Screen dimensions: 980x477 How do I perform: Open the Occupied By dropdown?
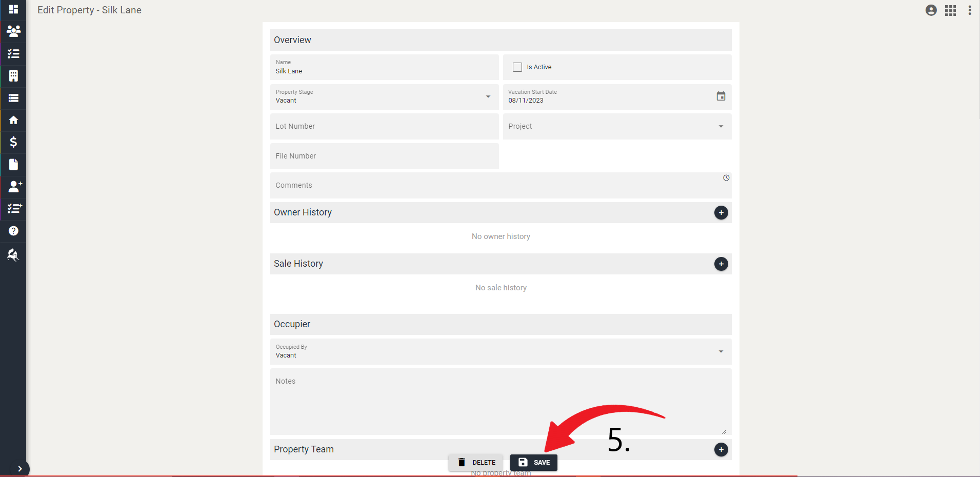[x=721, y=351]
